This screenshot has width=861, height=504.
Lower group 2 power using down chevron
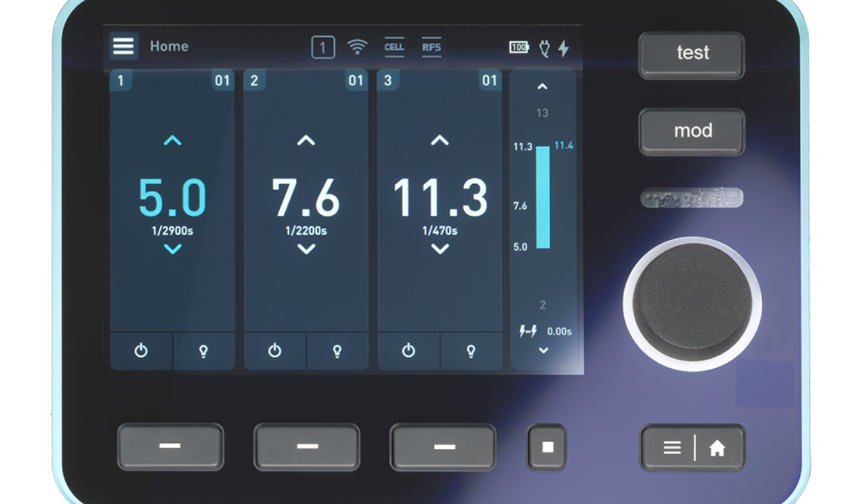tap(306, 249)
